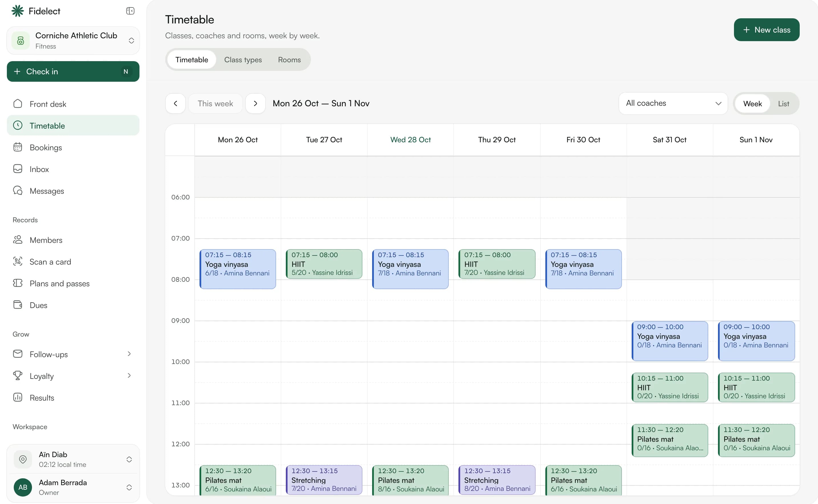Go to previous week arrow
This screenshot has width=818, height=504.
[x=175, y=104]
